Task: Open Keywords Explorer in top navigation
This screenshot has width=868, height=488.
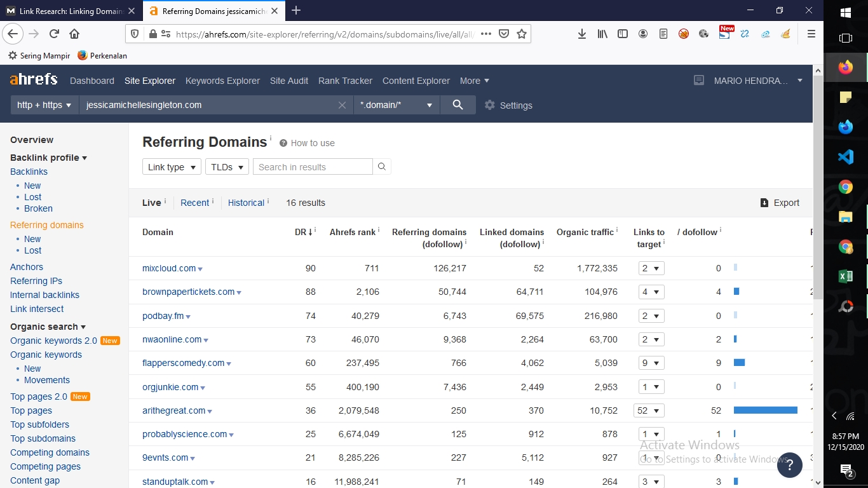Action: (x=222, y=81)
